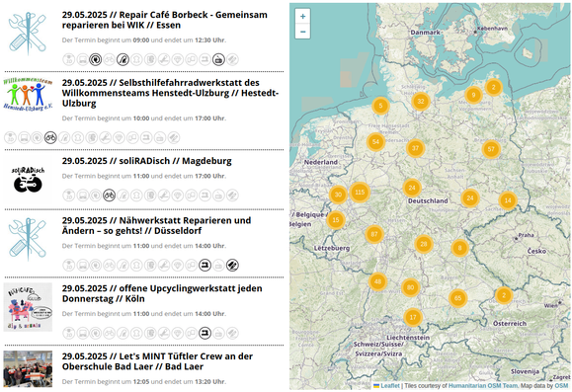The width and height of the screenshot is (572, 392).
Task: Zoom in the map with plus button
Action: pos(302,17)
